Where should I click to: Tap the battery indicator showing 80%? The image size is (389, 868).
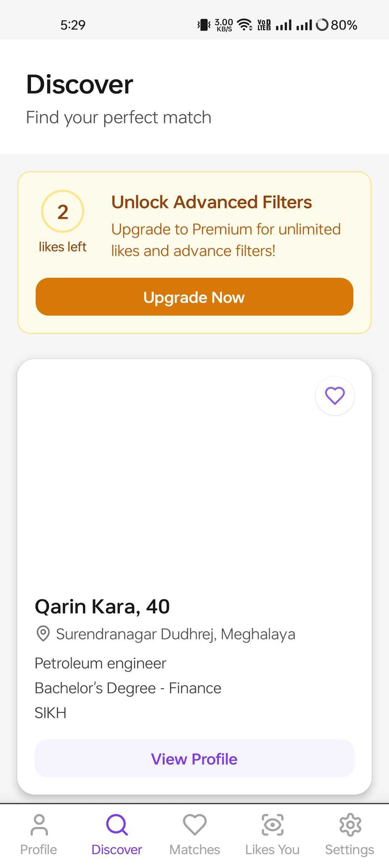point(336,25)
